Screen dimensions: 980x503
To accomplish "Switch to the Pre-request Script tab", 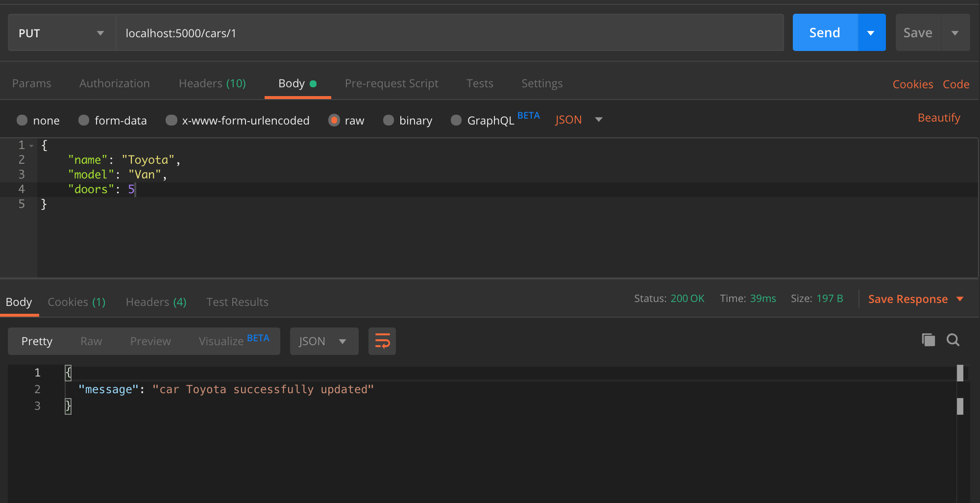I will 392,83.
